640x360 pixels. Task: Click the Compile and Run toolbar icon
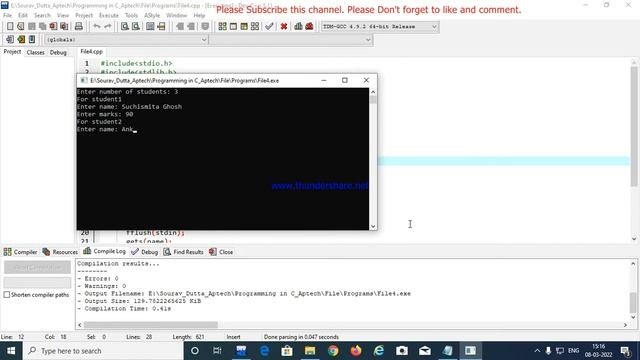click(x=244, y=27)
